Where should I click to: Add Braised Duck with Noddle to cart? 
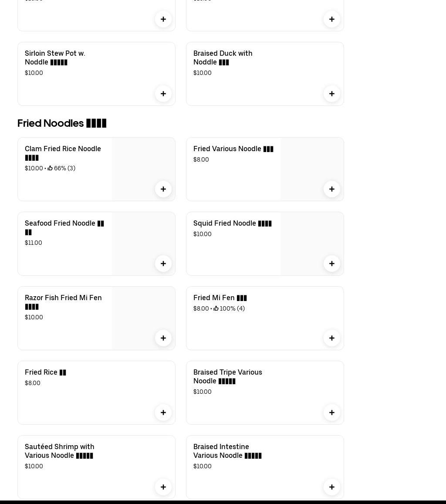[x=332, y=94]
